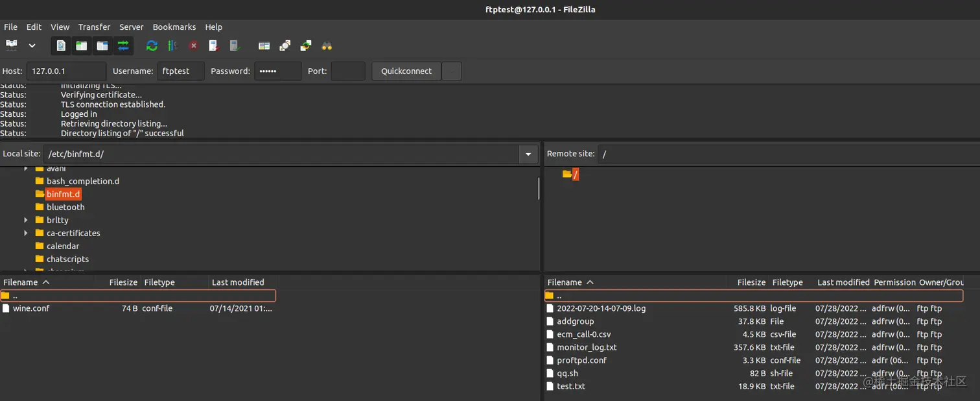
Task: Open the Help menu
Action: pos(213,27)
